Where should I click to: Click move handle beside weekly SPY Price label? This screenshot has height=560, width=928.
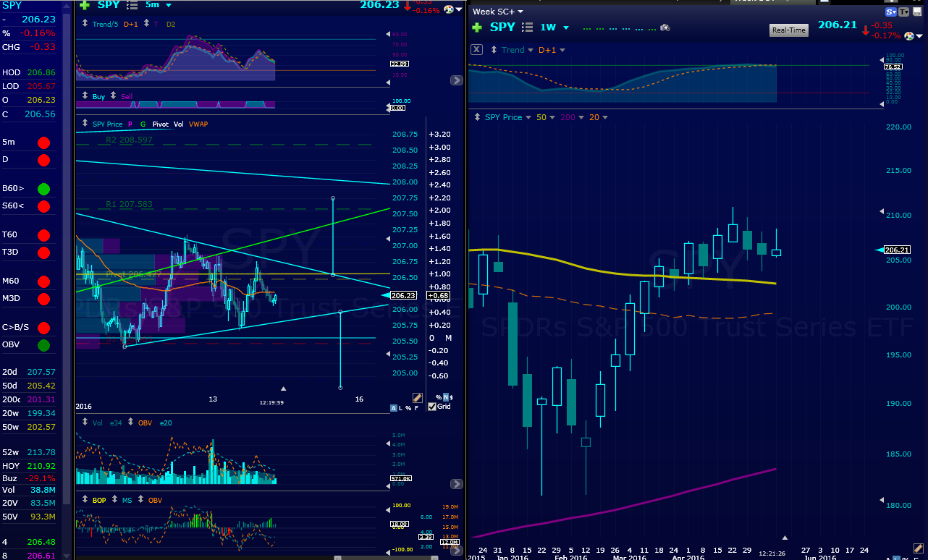(x=476, y=117)
